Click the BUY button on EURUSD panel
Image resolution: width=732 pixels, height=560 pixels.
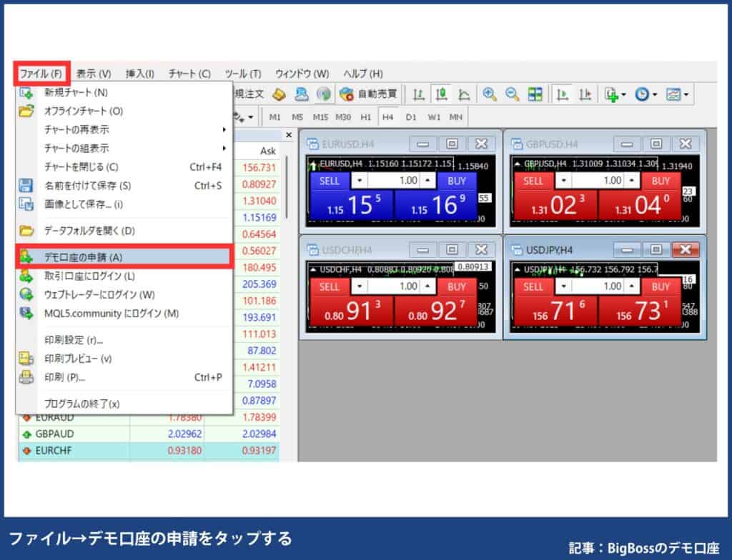pos(456,181)
